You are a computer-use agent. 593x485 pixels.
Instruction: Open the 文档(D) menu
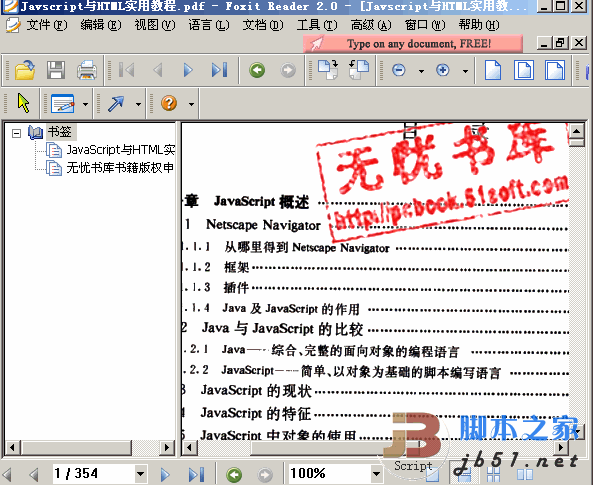(x=263, y=25)
